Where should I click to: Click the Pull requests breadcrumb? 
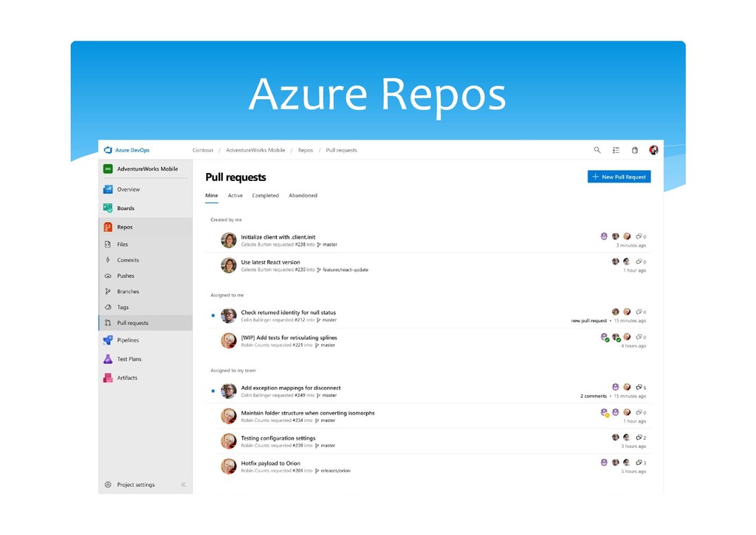coord(341,150)
